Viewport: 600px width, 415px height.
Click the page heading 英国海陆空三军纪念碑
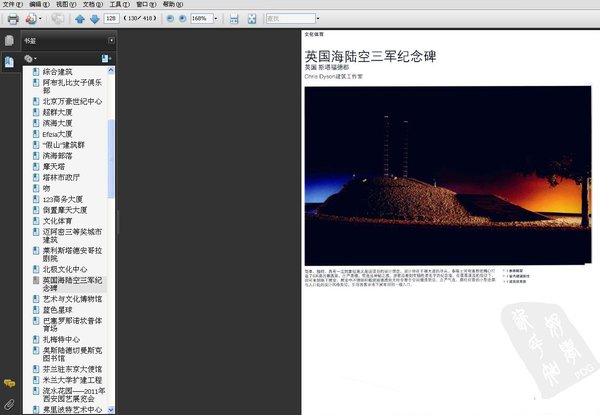[x=370, y=57]
